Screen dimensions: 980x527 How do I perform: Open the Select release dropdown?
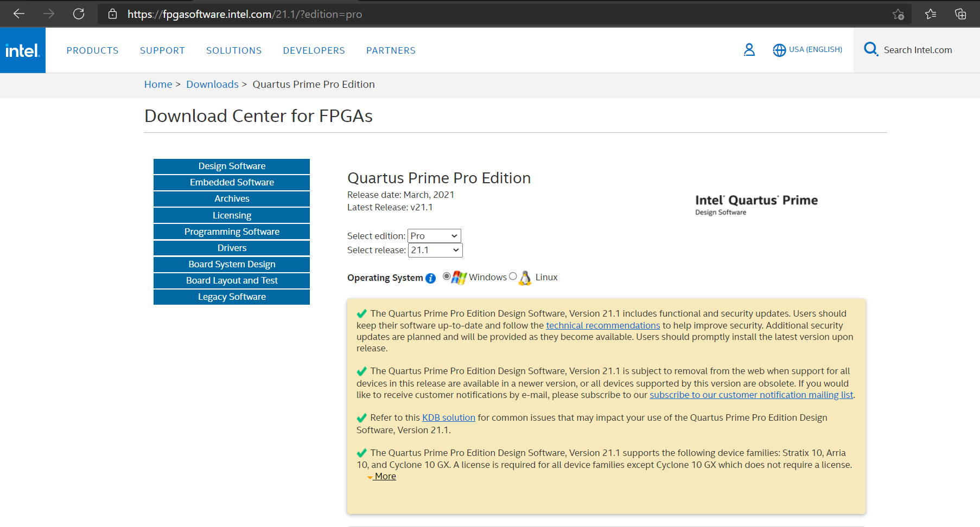(x=435, y=250)
